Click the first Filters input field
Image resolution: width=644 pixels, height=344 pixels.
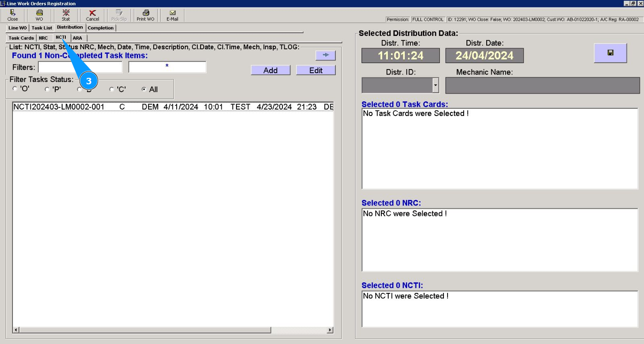pyautogui.click(x=80, y=67)
